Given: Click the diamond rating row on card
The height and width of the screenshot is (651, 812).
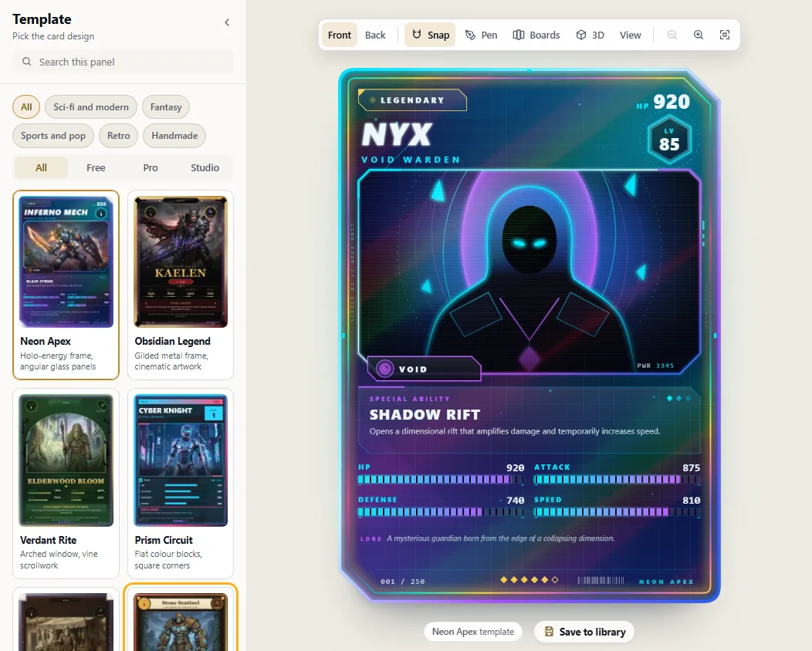Looking at the screenshot, I should tap(529, 579).
